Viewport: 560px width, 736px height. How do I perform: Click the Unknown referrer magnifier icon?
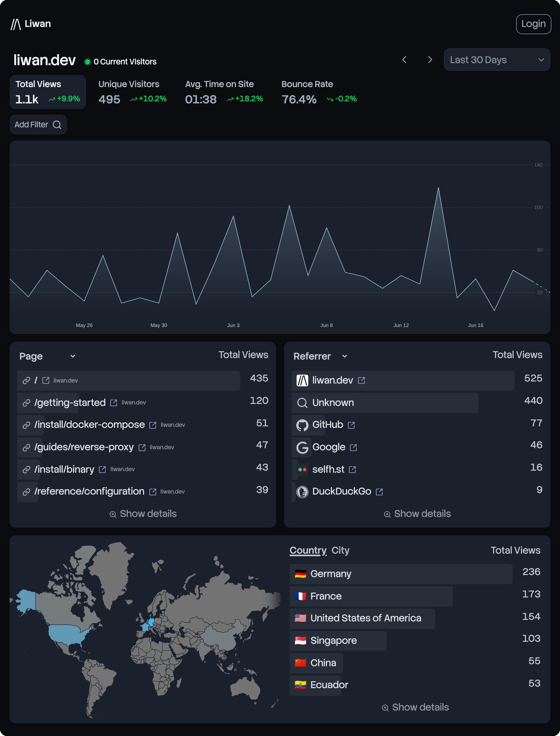[302, 403]
